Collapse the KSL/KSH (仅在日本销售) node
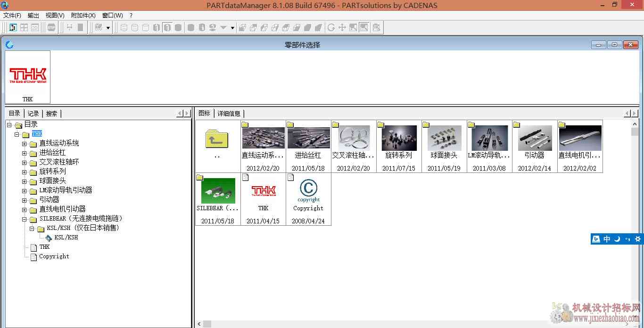Image resolution: width=644 pixels, height=328 pixels. 32,229
